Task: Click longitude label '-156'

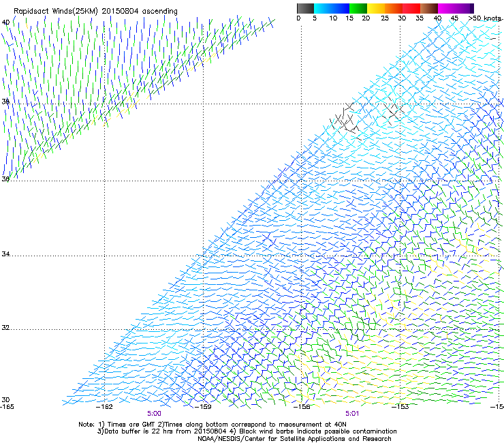Action: [x=302, y=407]
